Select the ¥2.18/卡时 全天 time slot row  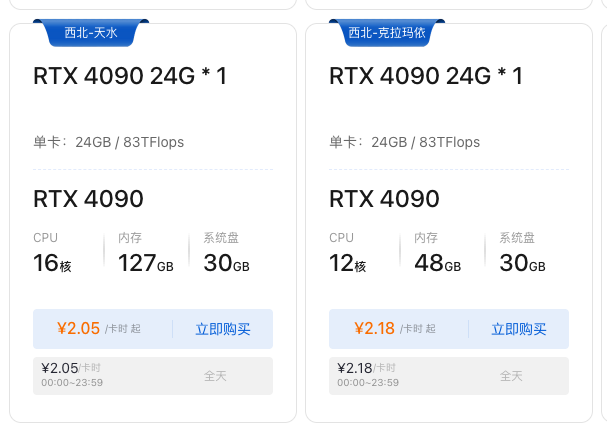pyautogui.click(x=449, y=376)
